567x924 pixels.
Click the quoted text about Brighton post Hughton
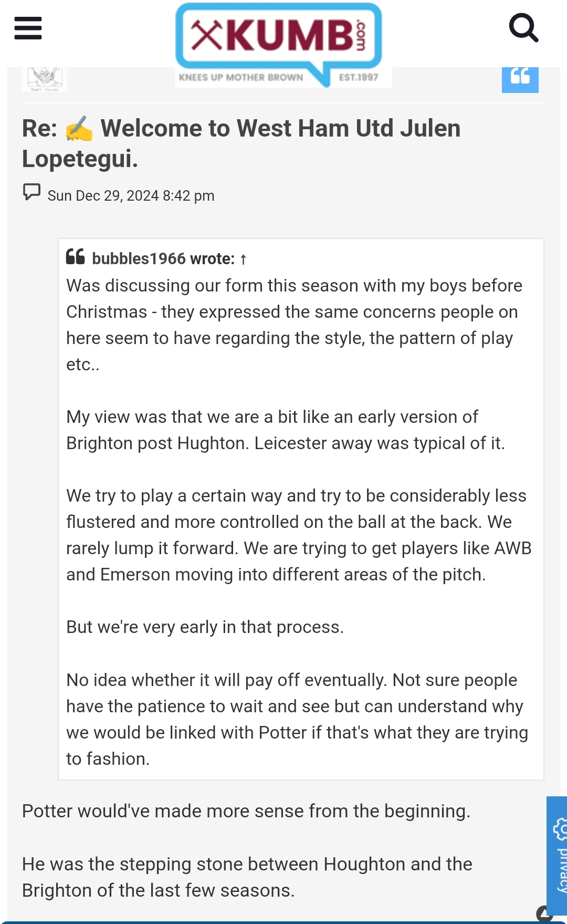286,430
